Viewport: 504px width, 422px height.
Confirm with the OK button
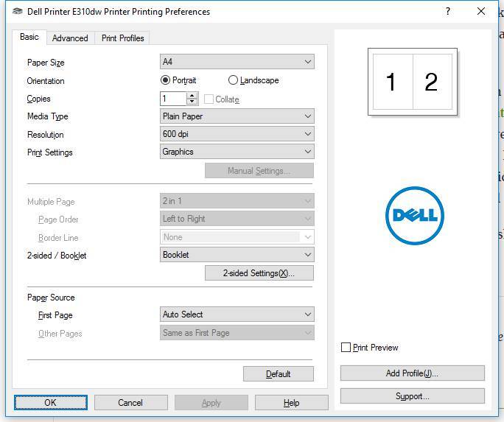point(50,403)
